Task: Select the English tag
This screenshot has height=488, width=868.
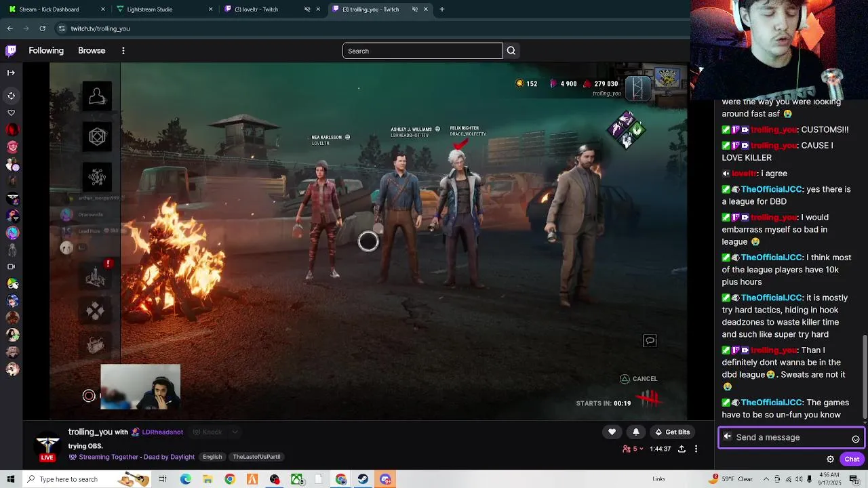Action: (212, 457)
